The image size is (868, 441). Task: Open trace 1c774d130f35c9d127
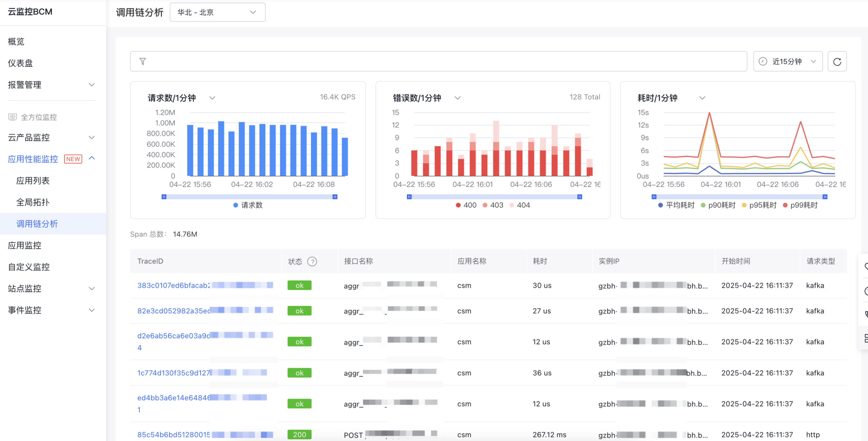(x=174, y=373)
